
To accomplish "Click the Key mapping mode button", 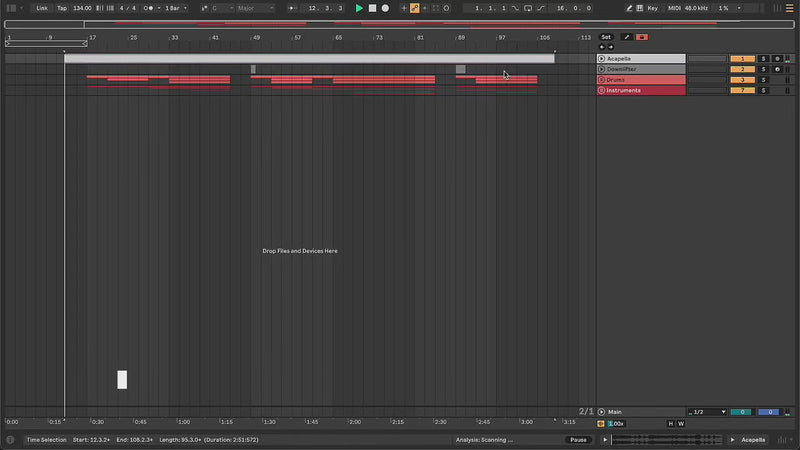I will [653, 8].
